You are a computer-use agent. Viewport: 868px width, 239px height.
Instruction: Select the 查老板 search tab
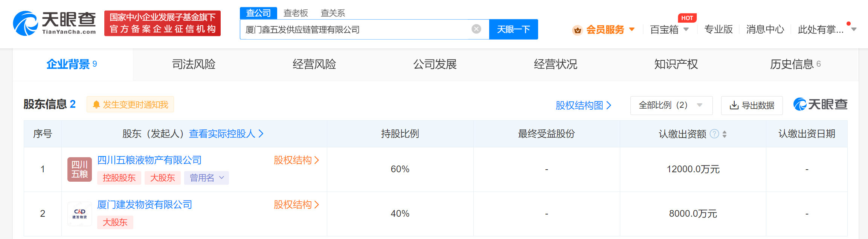(x=296, y=13)
